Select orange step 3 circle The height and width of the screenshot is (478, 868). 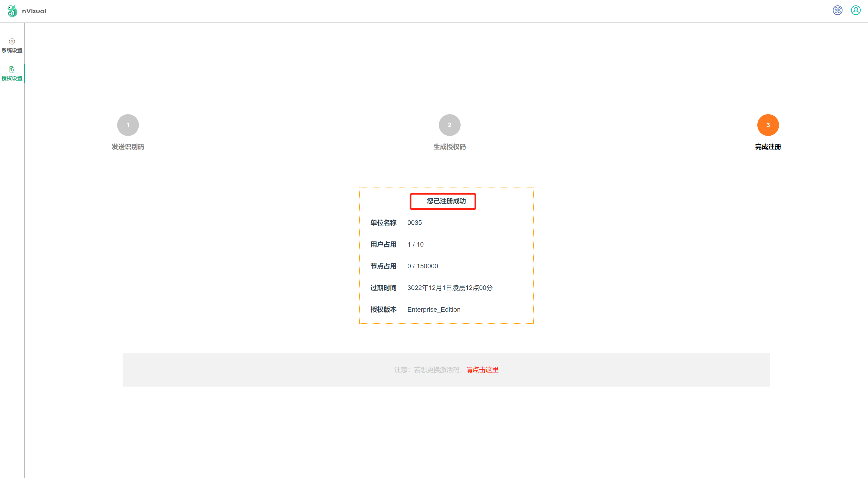768,125
